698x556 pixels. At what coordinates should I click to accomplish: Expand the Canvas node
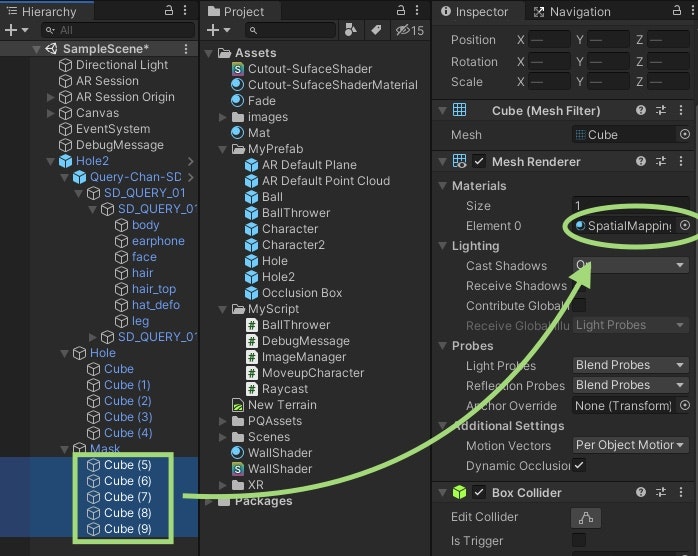tap(50, 113)
